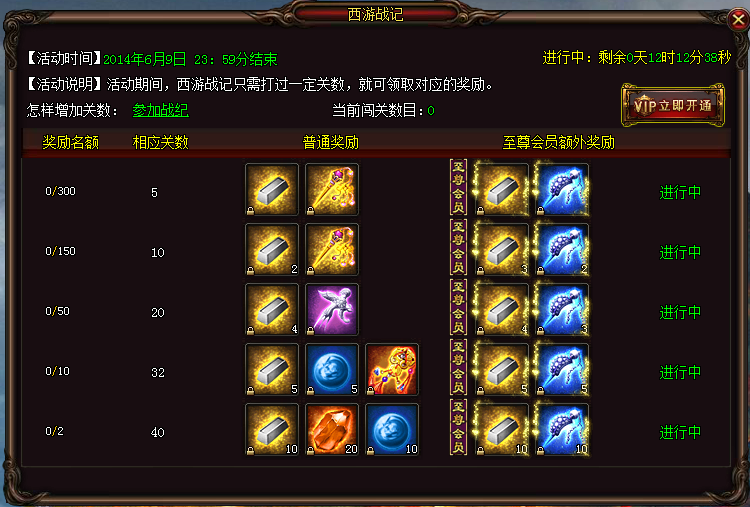Viewport: 750px width, 507px height.
Task: Click the 至尊会员额外奖励 column header
Action: [558, 143]
